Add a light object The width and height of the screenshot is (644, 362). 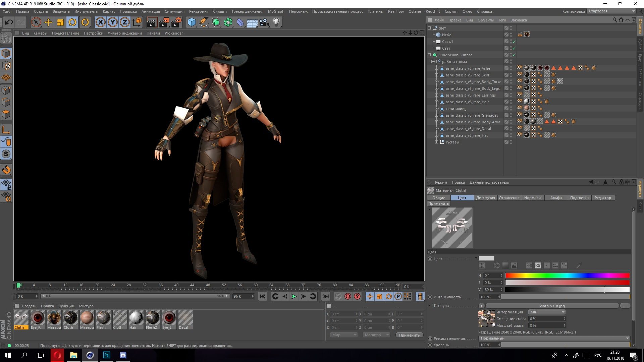pyautogui.click(x=276, y=22)
